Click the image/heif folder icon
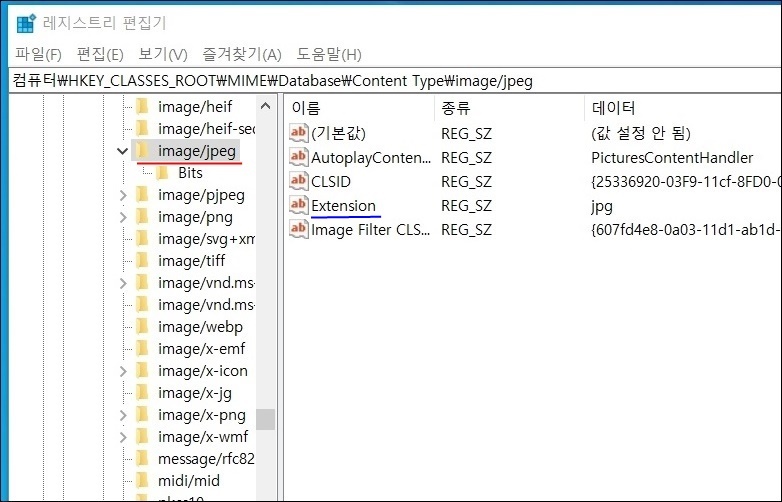 pyautogui.click(x=143, y=106)
